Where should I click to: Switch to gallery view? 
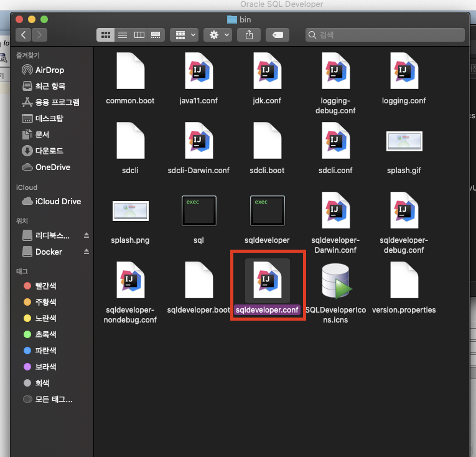click(x=156, y=35)
